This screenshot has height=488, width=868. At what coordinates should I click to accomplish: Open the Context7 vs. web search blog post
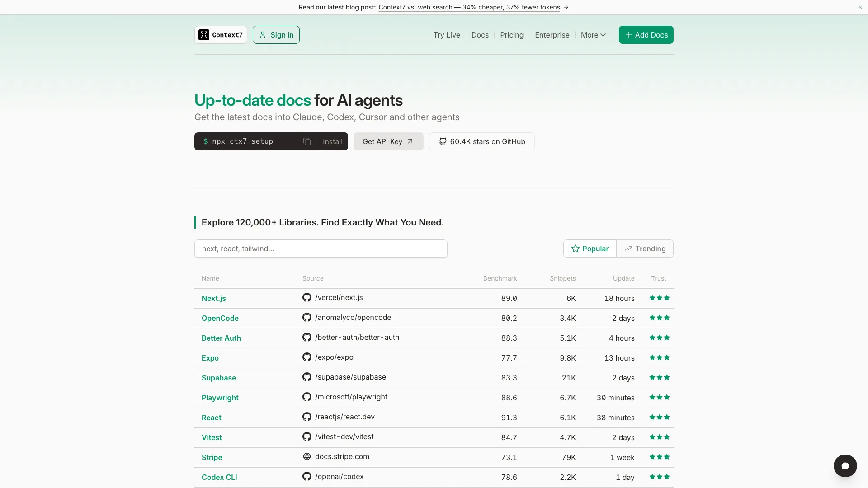(469, 7)
